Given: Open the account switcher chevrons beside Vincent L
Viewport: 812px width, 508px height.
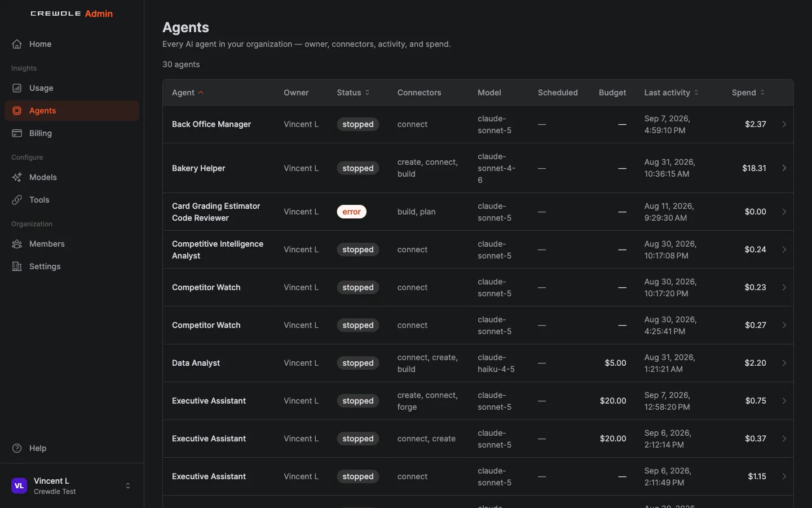Looking at the screenshot, I should (128, 485).
